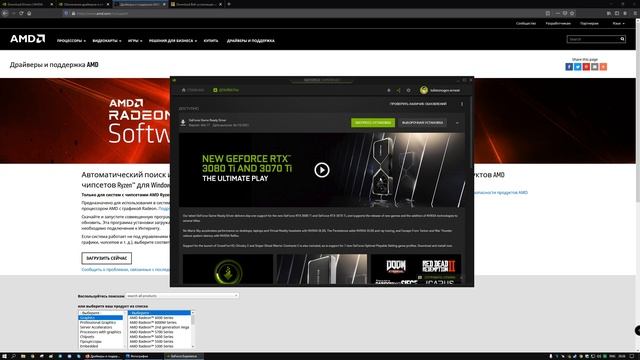Click the share icon in GeForce Experience
Image resolution: width=640 pixels, height=360 pixels.
point(398,90)
